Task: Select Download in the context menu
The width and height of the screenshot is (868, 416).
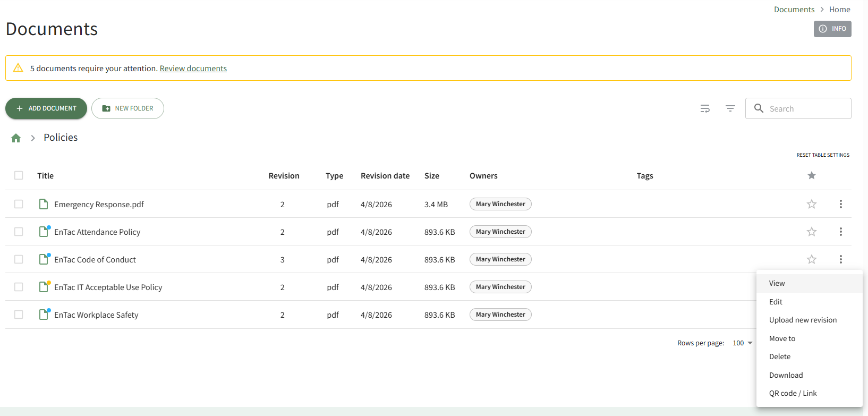Action: [786, 375]
